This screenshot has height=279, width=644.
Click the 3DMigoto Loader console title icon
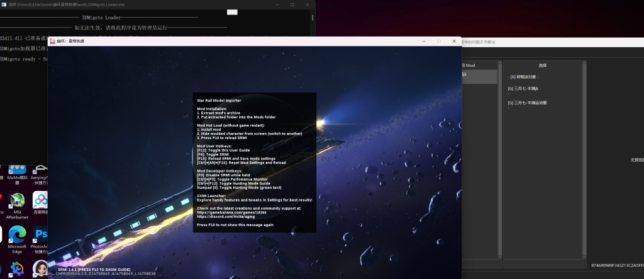[x=3, y=4]
